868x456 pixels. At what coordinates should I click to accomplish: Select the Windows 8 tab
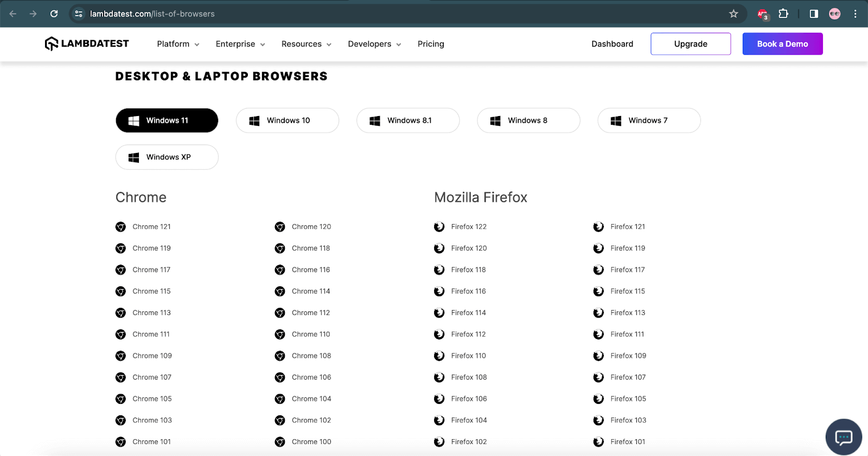tap(528, 120)
